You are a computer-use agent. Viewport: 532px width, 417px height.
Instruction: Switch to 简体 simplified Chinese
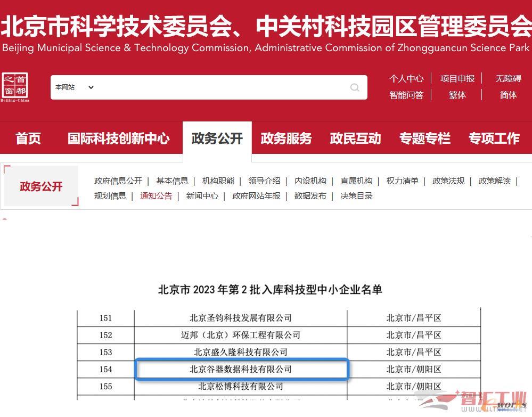click(x=508, y=95)
